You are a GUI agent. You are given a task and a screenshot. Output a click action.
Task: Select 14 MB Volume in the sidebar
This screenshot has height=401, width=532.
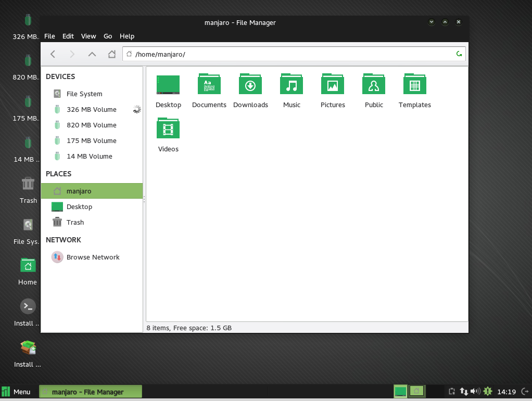tap(92, 156)
